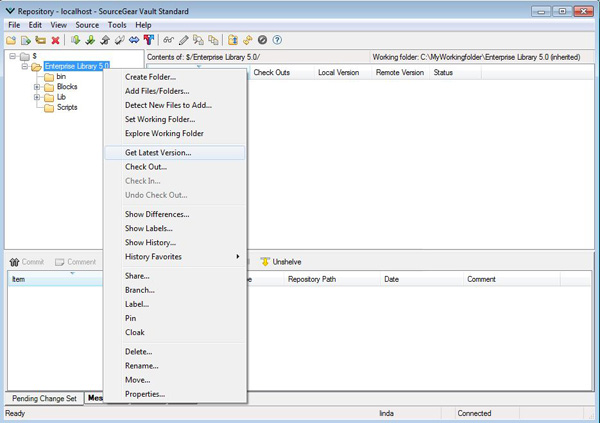The width and height of the screenshot is (600, 423).
Task: Click the black circular stop toolbar icon
Action: click(x=262, y=40)
